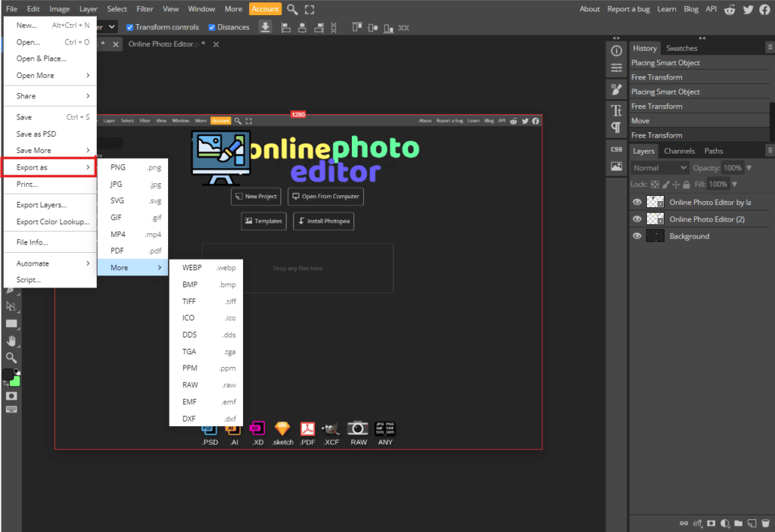This screenshot has width=775, height=532.
Task: Open the Character panel icon
Action: (616, 110)
